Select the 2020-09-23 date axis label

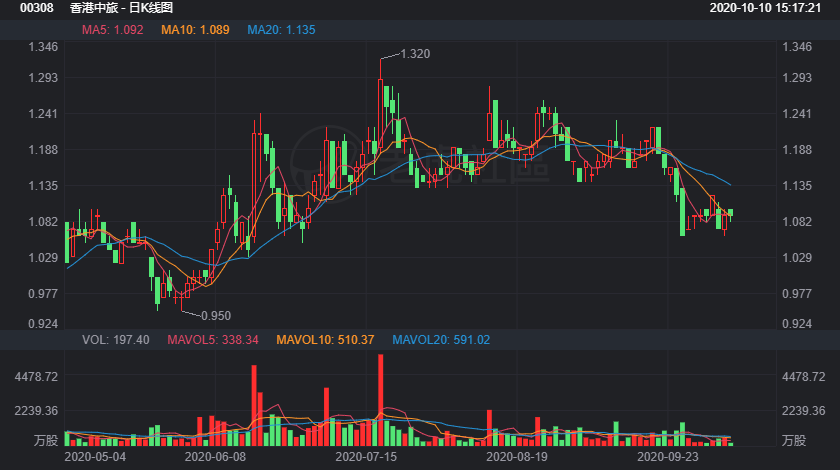(668, 457)
